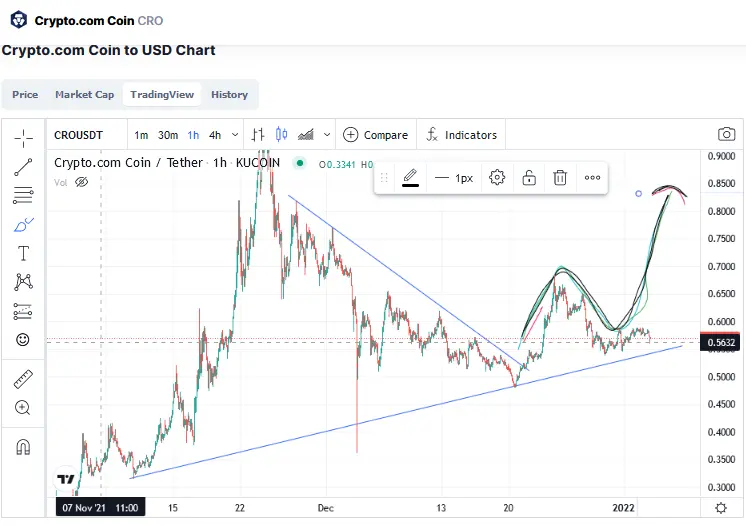Select the crosshair cursor tool
746x526 pixels.
23,138
